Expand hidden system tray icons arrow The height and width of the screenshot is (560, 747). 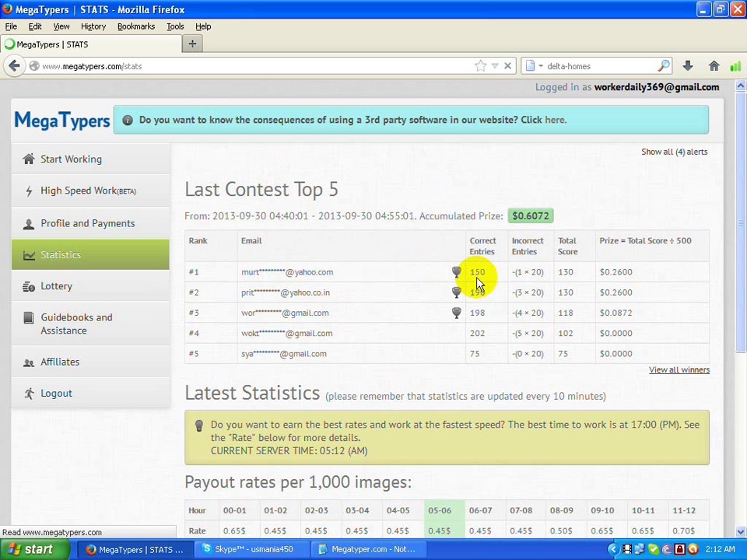[x=613, y=550]
